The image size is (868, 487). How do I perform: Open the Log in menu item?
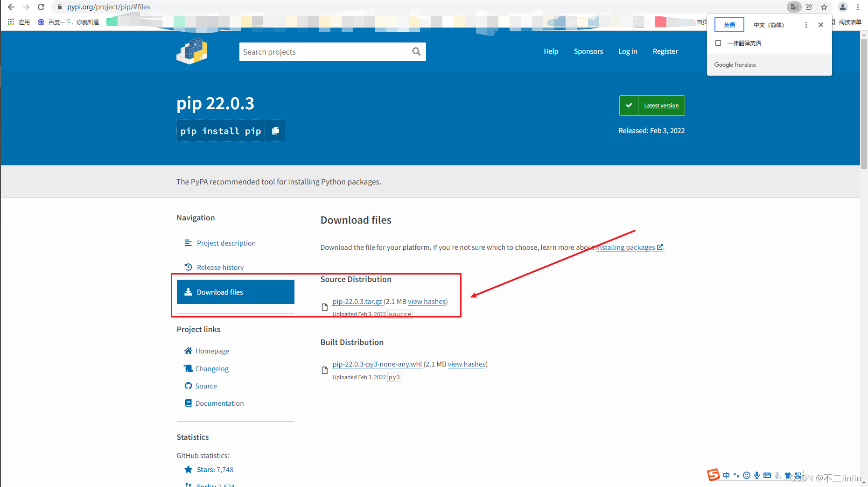628,51
